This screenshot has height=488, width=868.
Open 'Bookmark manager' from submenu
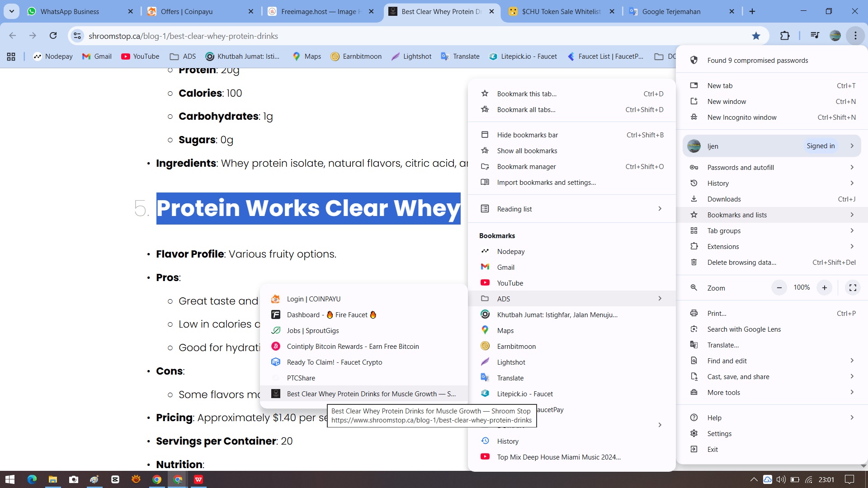[572, 166]
